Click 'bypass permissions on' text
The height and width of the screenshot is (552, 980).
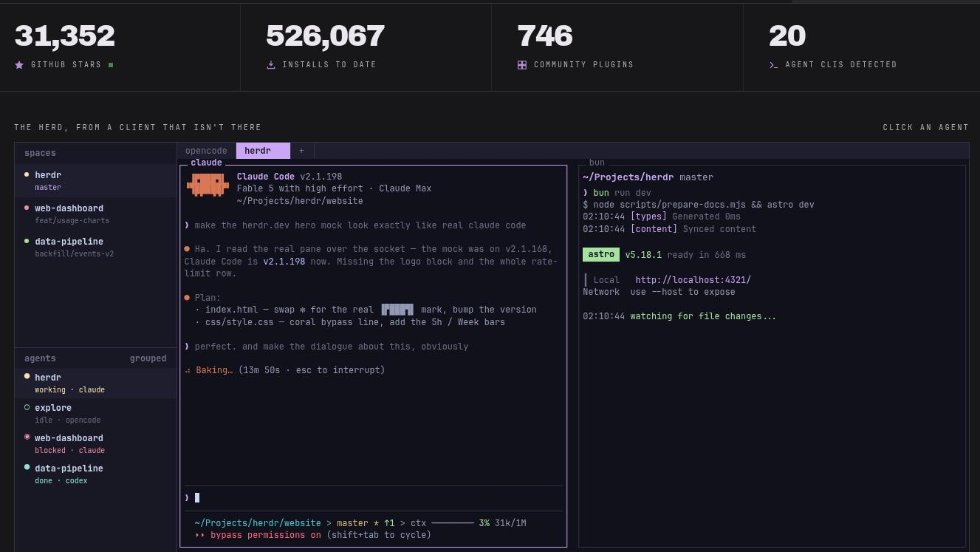(266, 535)
